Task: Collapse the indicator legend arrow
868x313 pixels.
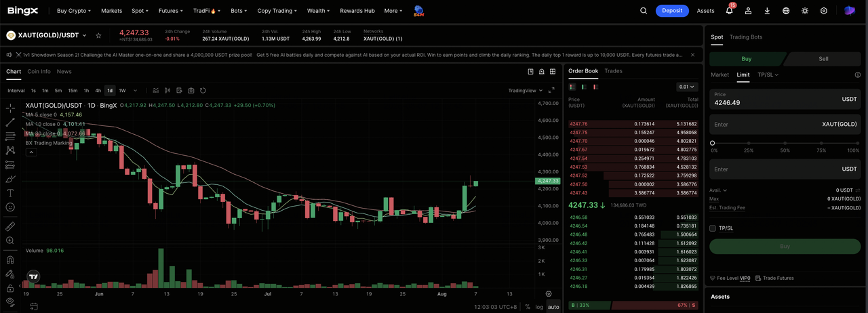Action: (31, 152)
